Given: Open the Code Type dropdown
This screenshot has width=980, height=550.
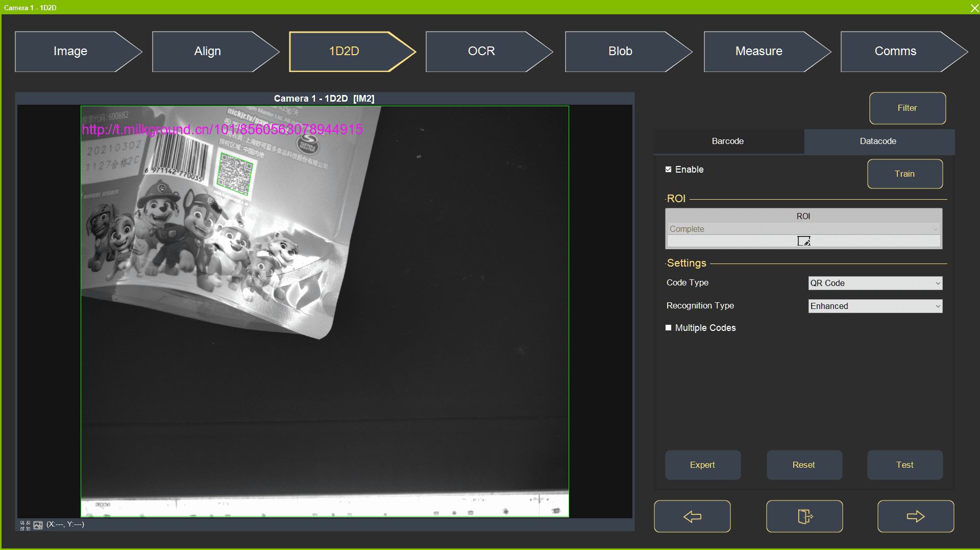Looking at the screenshot, I should click(875, 283).
